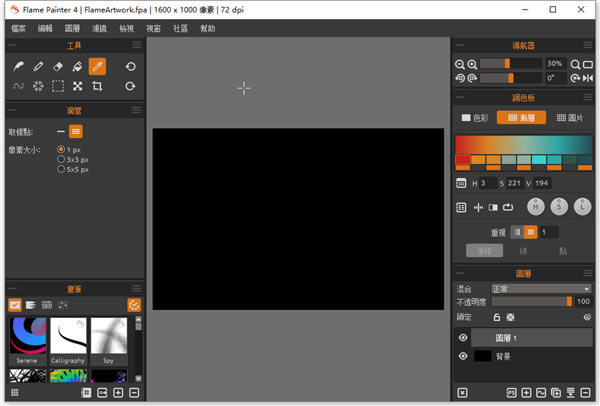600x406 pixels.
Task: Open the 混合 blend mode dropdown
Action: (540, 288)
